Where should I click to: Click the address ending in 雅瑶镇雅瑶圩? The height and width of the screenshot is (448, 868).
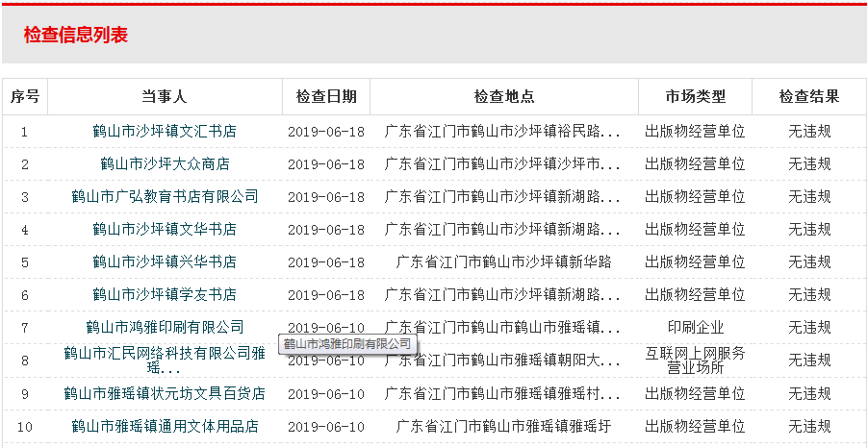click(x=503, y=427)
